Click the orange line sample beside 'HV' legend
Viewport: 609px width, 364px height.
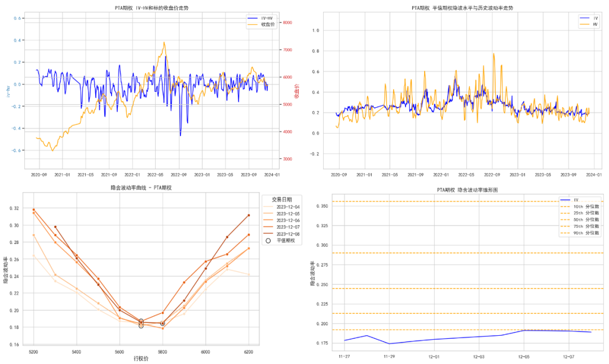pos(585,24)
